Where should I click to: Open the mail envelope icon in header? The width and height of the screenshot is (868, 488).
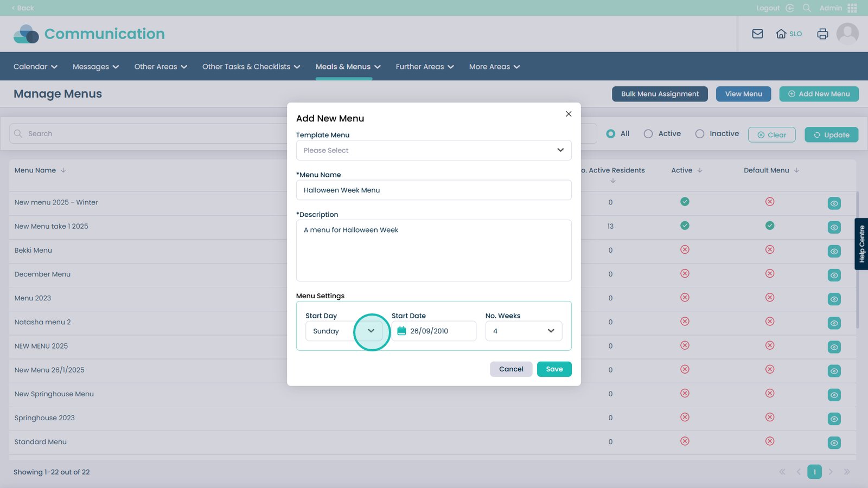pyautogui.click(x=757, y=34)
